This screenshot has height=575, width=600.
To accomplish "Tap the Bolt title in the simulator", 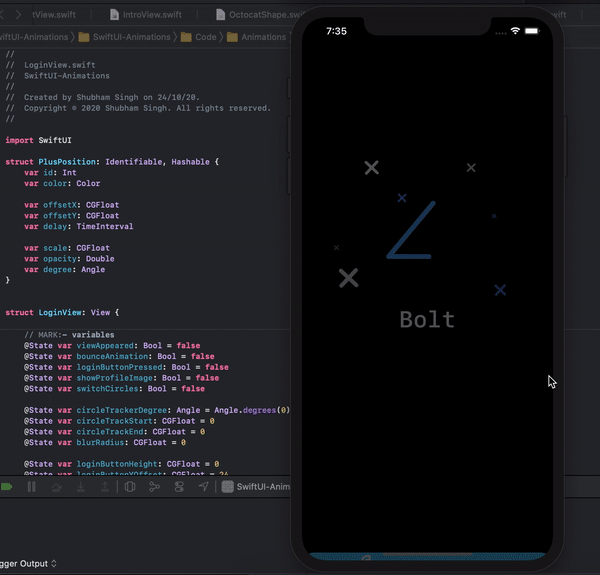I will coord(427,319).
